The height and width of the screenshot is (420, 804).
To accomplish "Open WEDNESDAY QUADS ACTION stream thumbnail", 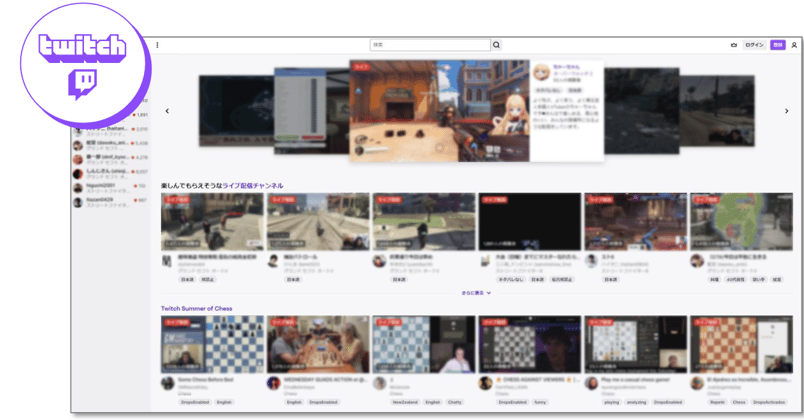I will 318,344.
